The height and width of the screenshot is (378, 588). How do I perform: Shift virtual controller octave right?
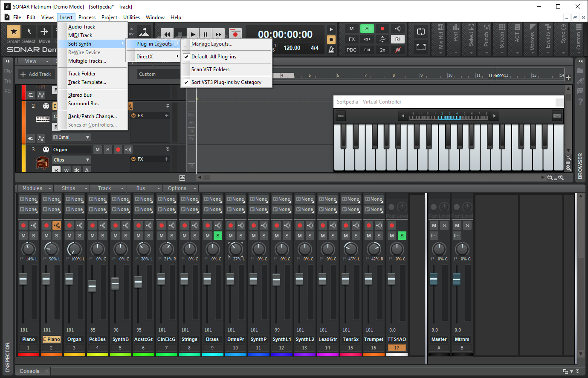point(494,116)
